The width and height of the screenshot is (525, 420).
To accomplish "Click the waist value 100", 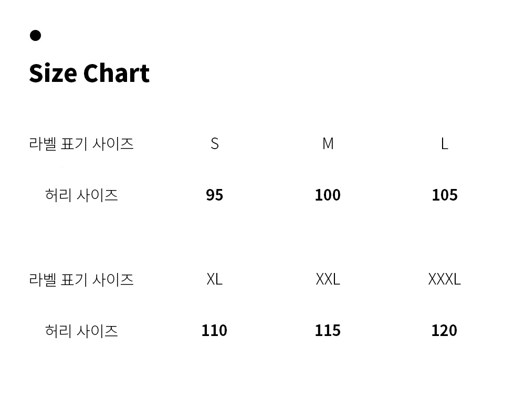I will (x=328, y=195).
